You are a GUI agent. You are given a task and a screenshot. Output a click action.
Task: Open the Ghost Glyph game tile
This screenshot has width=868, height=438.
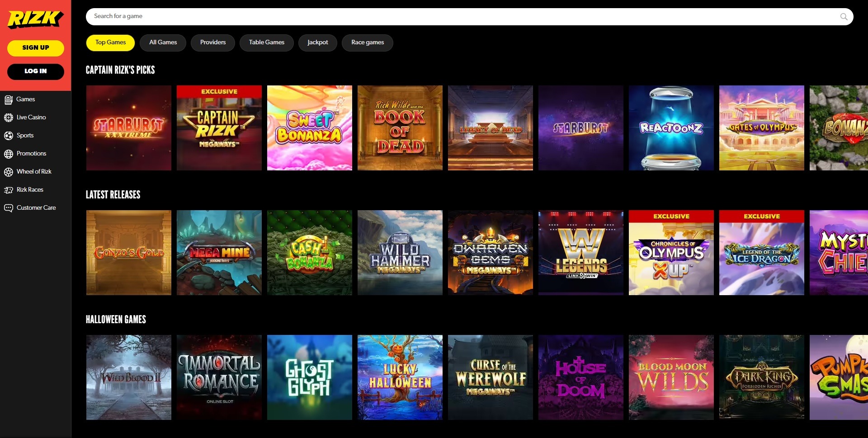pos(310,377)
